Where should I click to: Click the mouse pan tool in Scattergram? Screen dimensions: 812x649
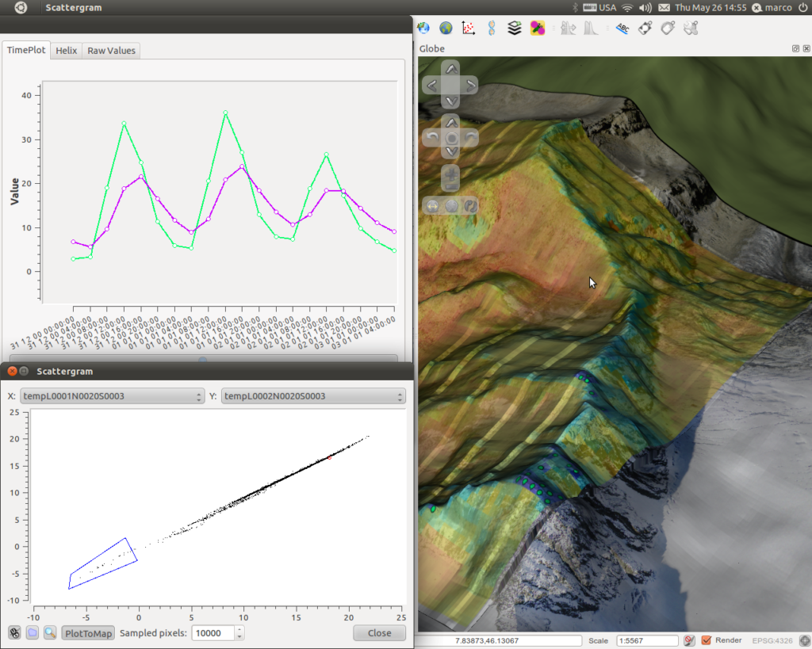(14, 632)
